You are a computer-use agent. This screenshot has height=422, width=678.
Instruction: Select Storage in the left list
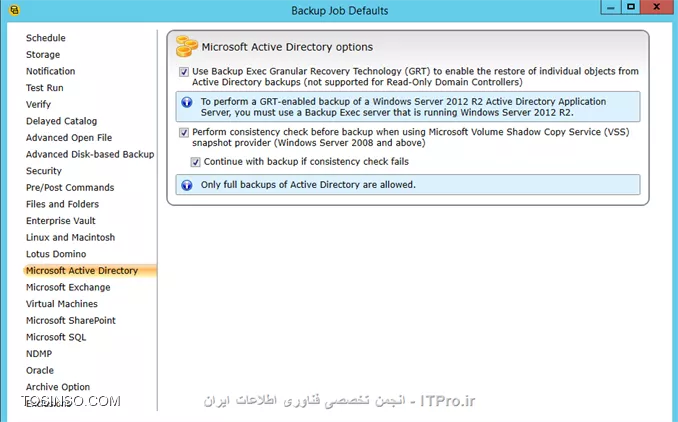point(43,54)
